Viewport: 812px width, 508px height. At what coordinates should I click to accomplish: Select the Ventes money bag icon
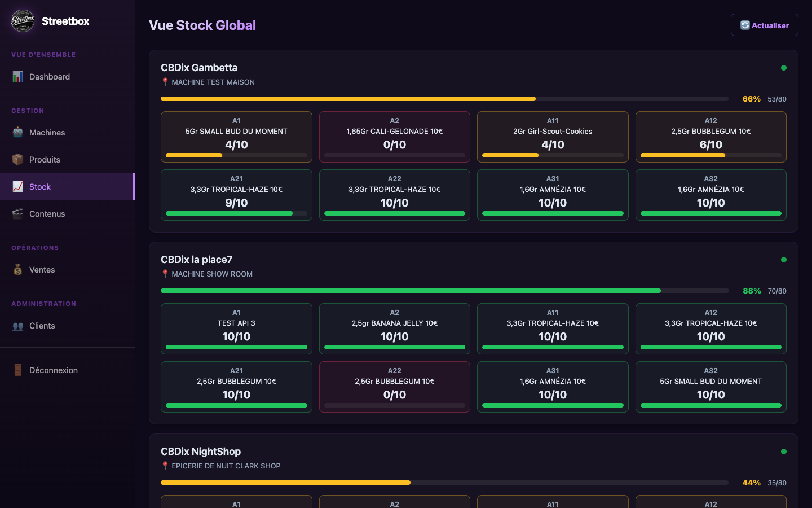pos(16,269)
